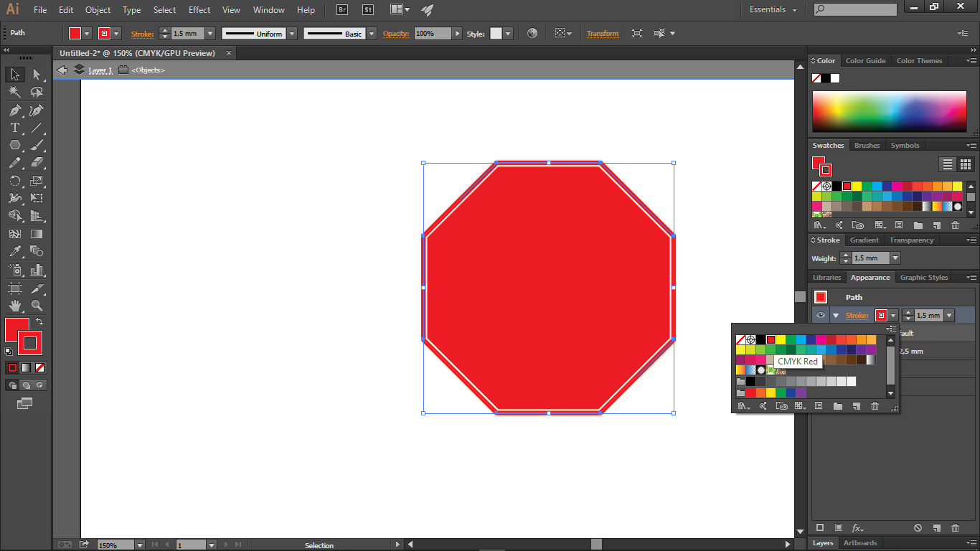Viewport: 980px width, 551px height.
Task: Select the Hand tool
Action: tap(14, 306)
